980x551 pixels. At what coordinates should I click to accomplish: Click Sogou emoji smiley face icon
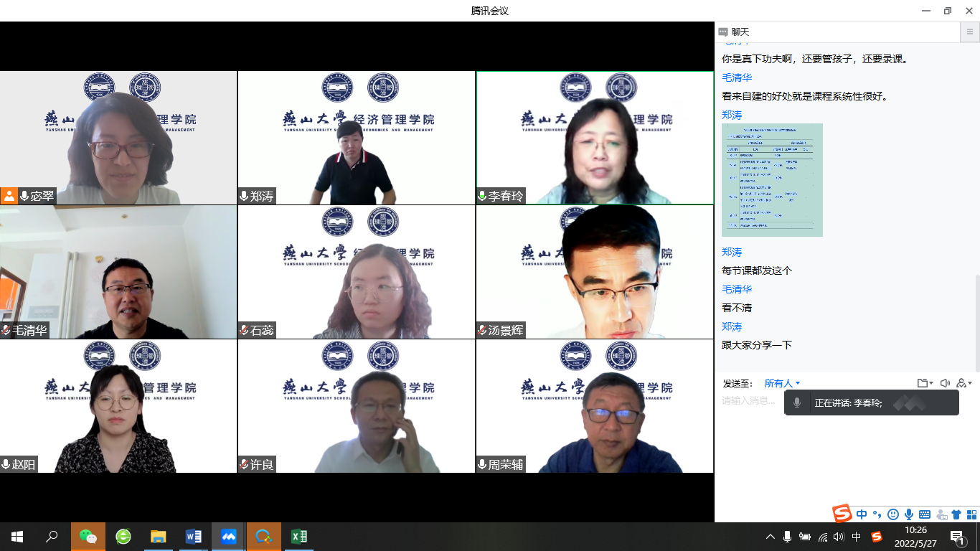point(893,514)
